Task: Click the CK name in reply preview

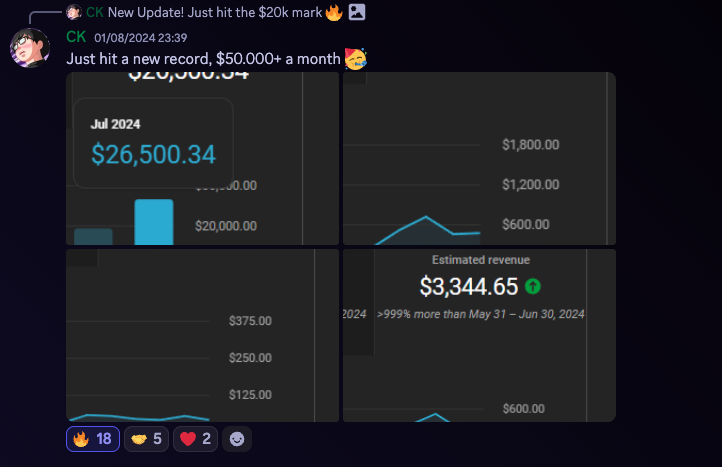Action: pos(94,12)
